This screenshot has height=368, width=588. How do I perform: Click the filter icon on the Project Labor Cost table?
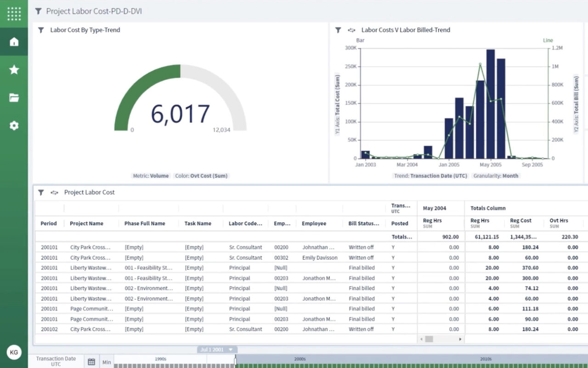pyautogui.click(x=40, y=193)
